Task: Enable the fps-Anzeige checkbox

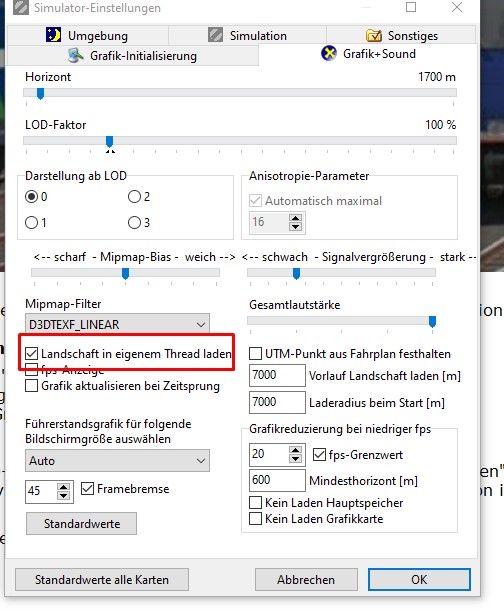Action: pos(31,369)
